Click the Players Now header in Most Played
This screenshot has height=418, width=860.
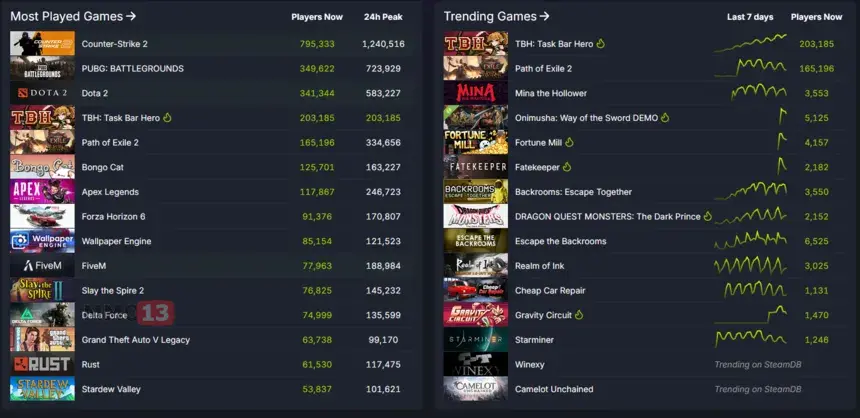(x=317, y=17)
